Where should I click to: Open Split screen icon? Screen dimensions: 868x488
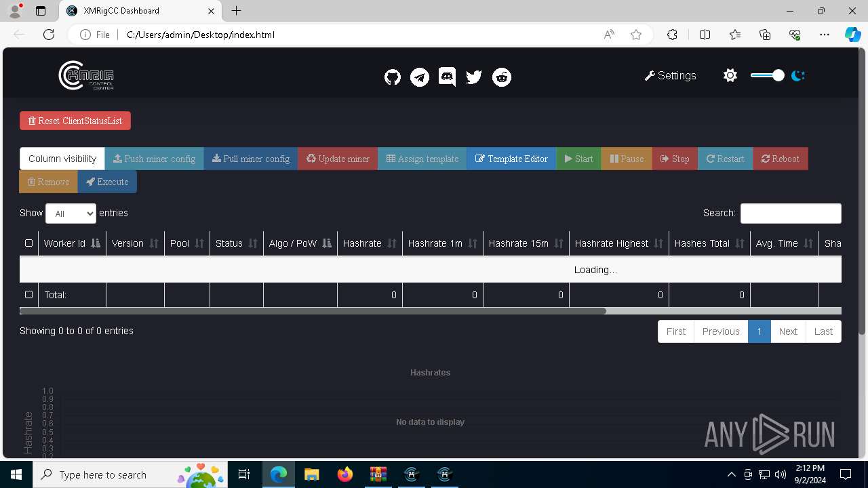(705, 35)
